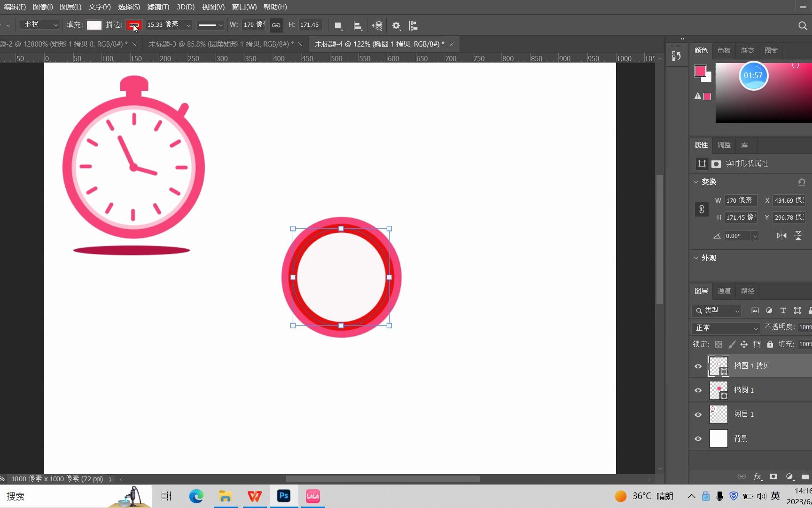This screenshot has height=508, width=812.
Task: Open the 正常 blend mode dropdown
Action: (726, 327)
